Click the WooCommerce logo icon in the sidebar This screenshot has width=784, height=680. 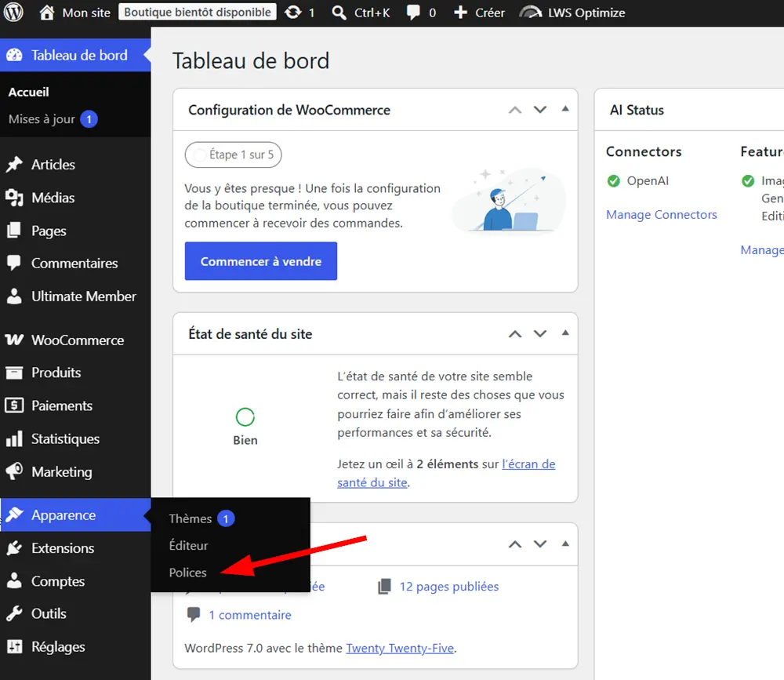(14, 340)
